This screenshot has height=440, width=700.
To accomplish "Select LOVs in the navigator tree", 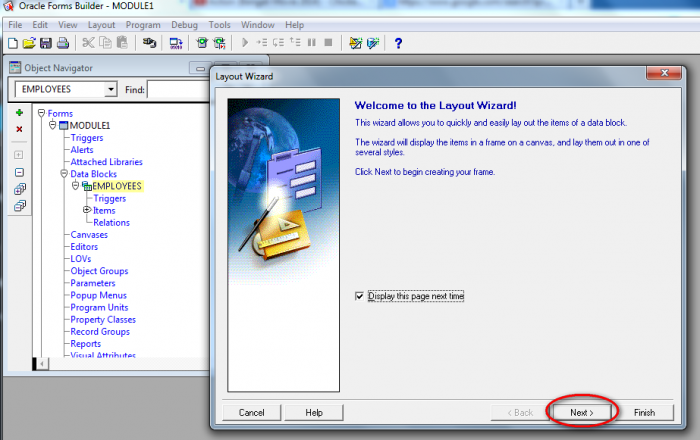I will tap(80, 259).
